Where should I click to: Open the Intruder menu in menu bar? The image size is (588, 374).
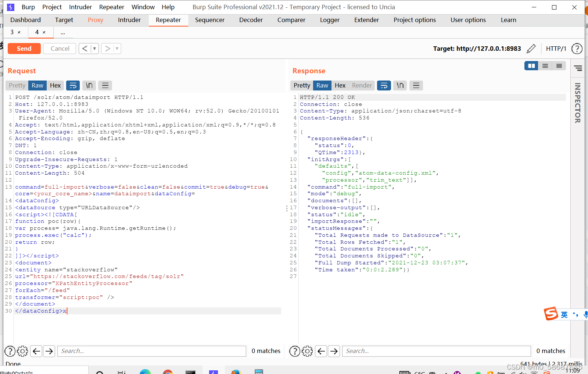coord(80,7)
